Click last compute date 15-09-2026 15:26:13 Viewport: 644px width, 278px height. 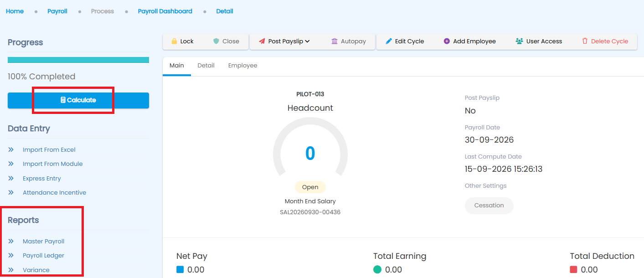pos(504,169)
